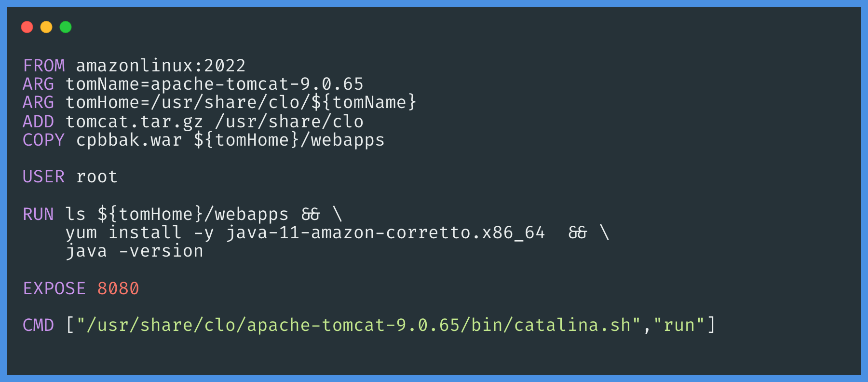Click java-11-amazon-corretto.x86_64 package name
Image resolution: width=868 pixels, height=382 pixels.
pyautogui.click(x=386, y=232)
